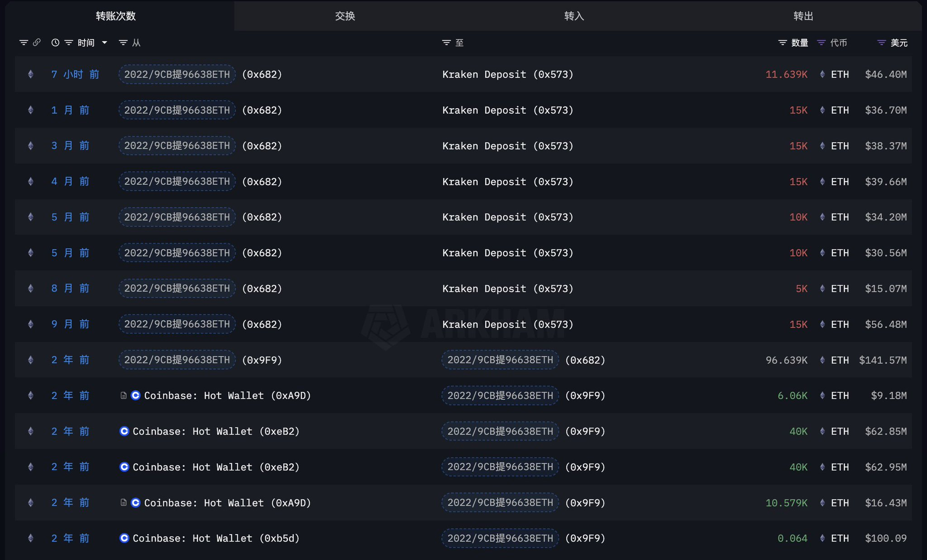The width and height of the screenshot is (927, 560).
Task: Click Ethereum chain icon on 7 小时 前 row
Action: coord(31,74)
